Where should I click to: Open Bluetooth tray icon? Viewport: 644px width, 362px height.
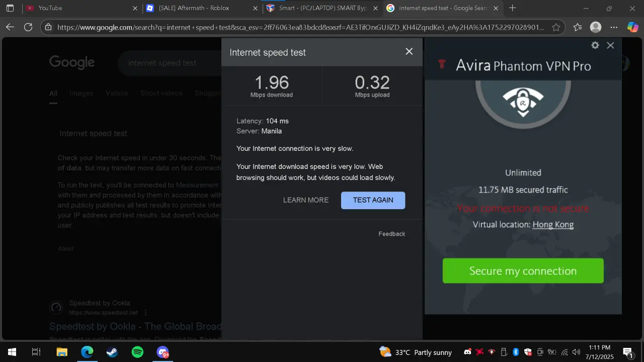[x=516, y=352]
